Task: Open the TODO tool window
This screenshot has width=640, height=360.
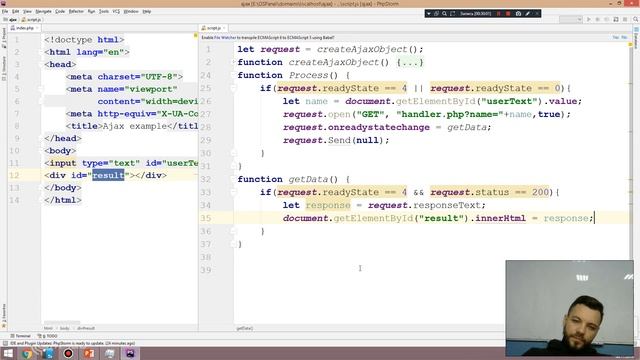Action: click(48, 336)
